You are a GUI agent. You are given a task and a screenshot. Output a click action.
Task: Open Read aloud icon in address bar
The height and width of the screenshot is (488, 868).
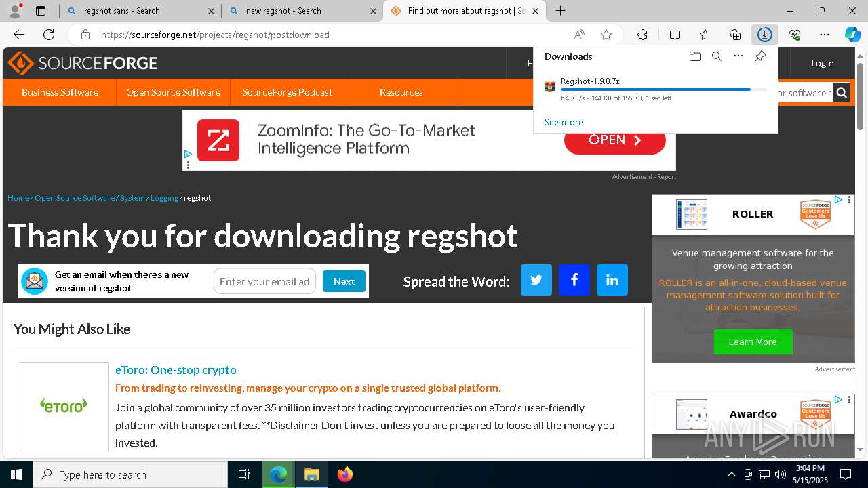579,35
